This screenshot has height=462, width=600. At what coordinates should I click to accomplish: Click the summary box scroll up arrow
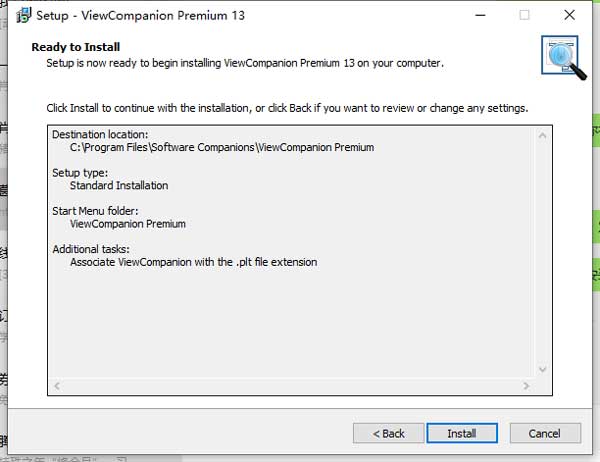542,135
